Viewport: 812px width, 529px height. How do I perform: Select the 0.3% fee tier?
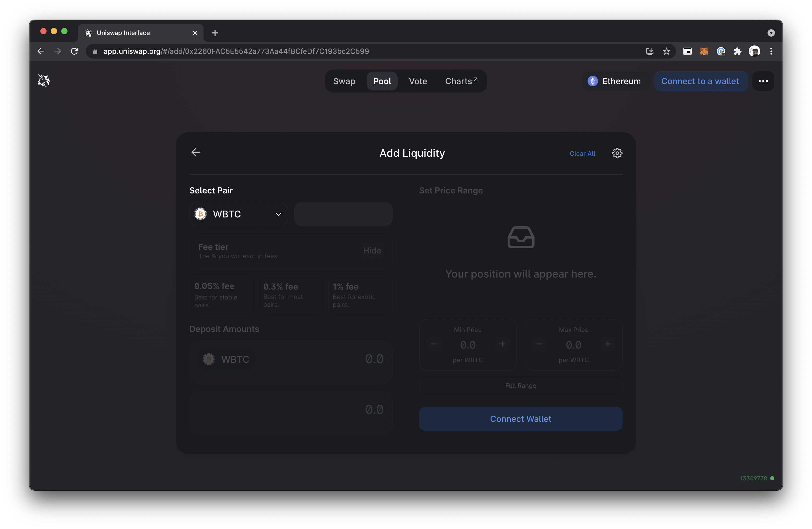point(291,295)
